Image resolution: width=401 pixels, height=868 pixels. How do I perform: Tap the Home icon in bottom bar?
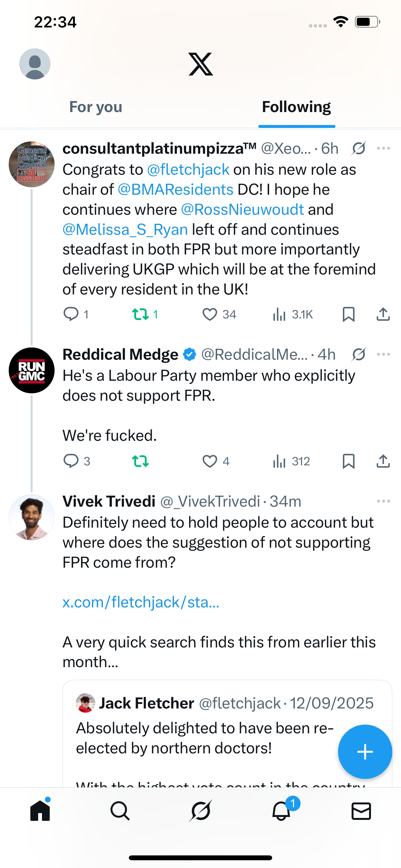(40, 811)
